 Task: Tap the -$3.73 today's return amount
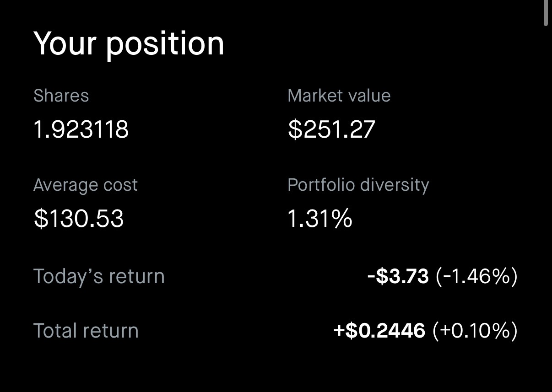[398, 276]
